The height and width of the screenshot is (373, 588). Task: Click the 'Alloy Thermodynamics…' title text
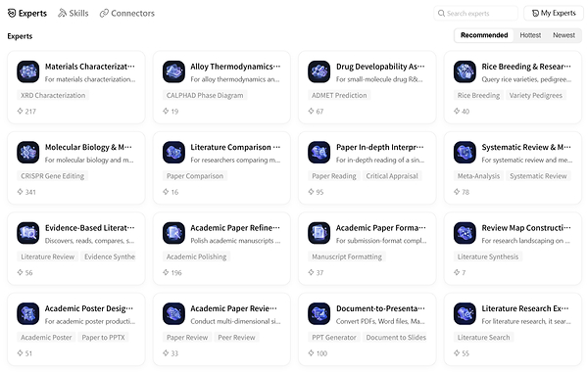pos(235,67)
